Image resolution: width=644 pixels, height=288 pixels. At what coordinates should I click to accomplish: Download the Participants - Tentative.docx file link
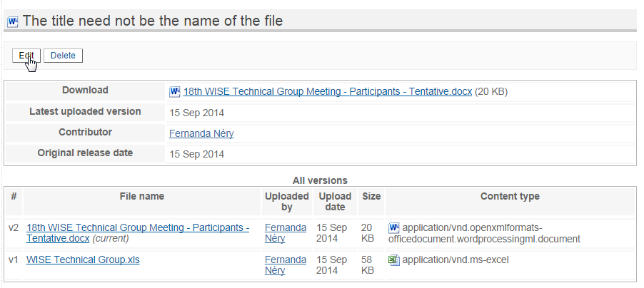click(x=327, y=92)
